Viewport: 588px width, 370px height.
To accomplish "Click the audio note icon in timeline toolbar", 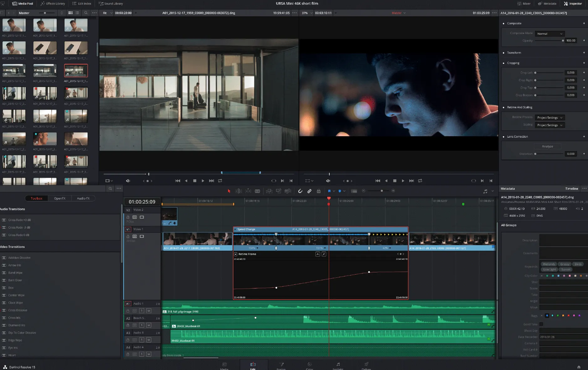I will click(485, 191).
